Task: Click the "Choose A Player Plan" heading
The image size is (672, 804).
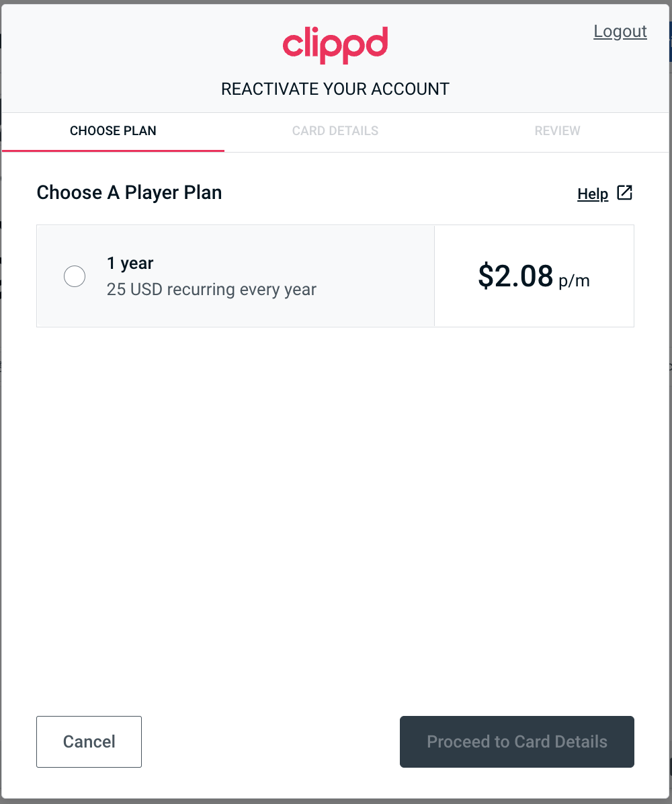Action: [x=129, y=193]
